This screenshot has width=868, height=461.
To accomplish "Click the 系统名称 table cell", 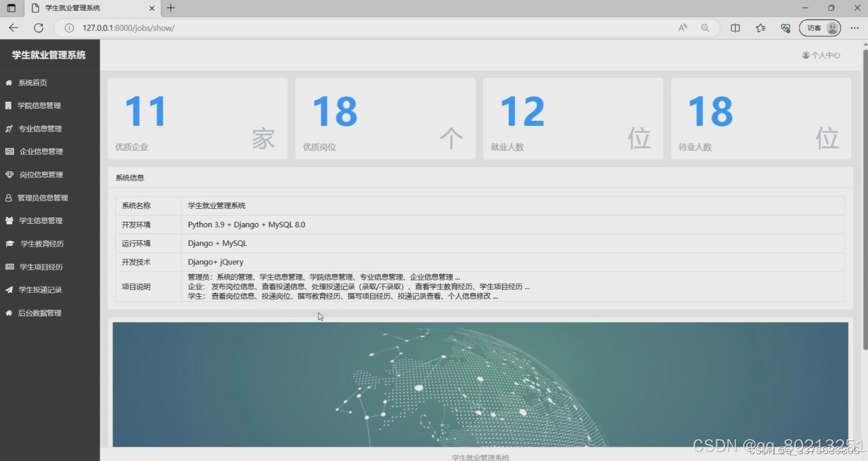I will 149,206.
